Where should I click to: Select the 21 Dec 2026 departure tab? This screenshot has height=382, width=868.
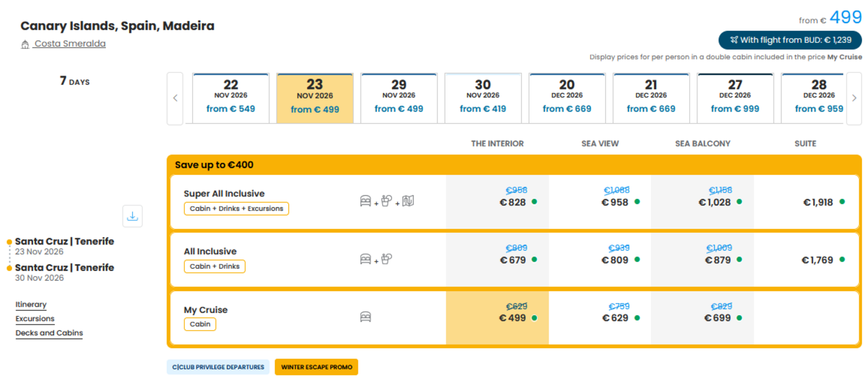click(x=651, y=98)
